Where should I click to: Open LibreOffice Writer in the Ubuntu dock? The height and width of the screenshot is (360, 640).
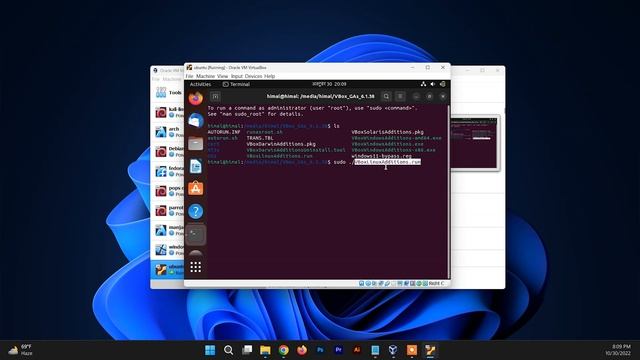196,166
